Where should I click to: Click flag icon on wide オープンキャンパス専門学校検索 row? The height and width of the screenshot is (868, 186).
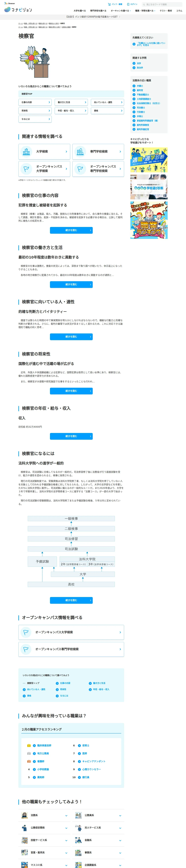[26, 649]
